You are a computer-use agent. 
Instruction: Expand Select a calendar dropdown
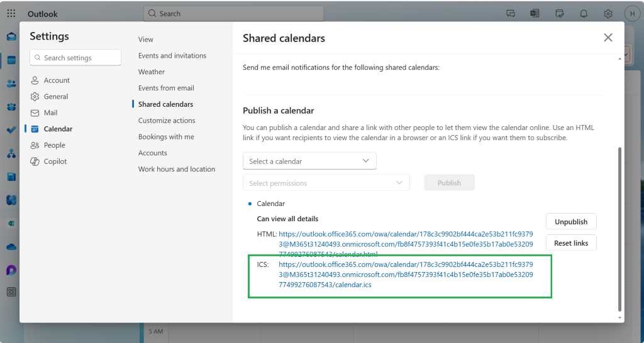(x=309, y=161)
